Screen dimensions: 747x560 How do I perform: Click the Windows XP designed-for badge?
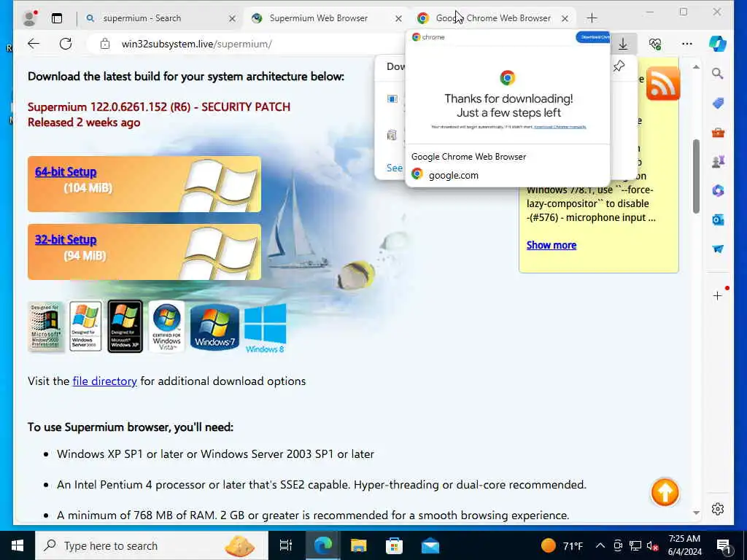125,326
